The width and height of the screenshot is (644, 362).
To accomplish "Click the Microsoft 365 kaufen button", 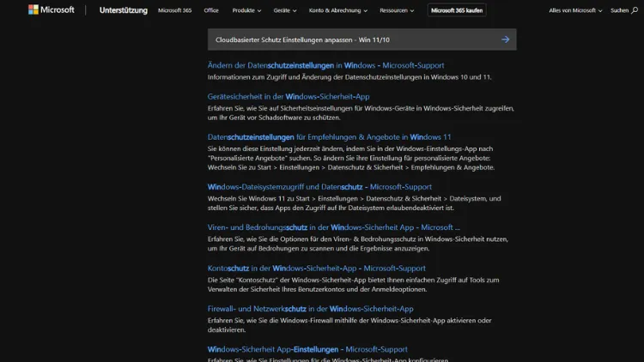I will (457, 10).
